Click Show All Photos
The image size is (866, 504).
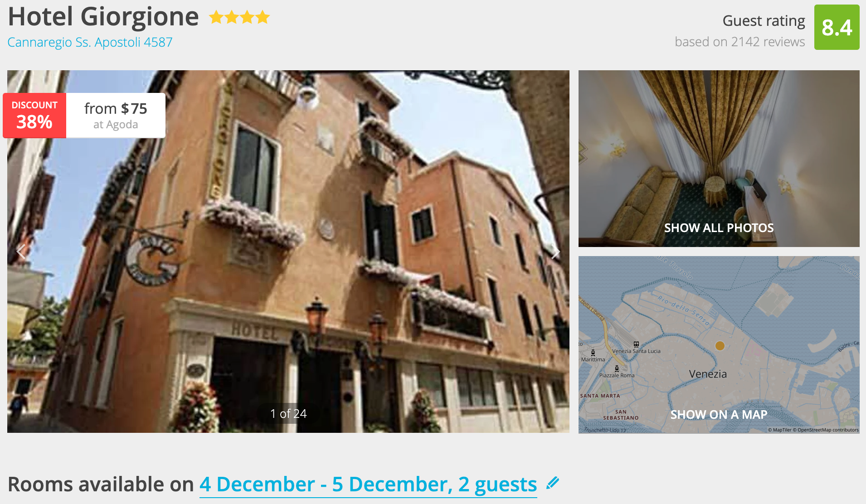tap(719, 228)
